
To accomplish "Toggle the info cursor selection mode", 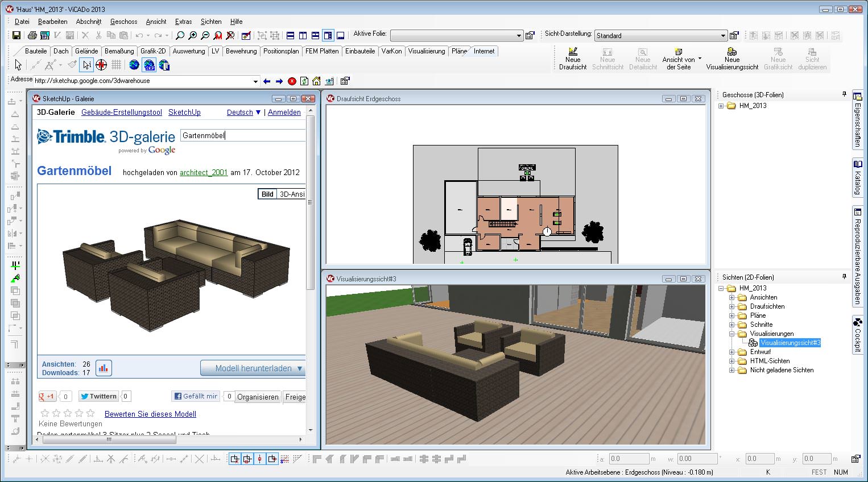I will pyautogui.click(x=86, y=65).
